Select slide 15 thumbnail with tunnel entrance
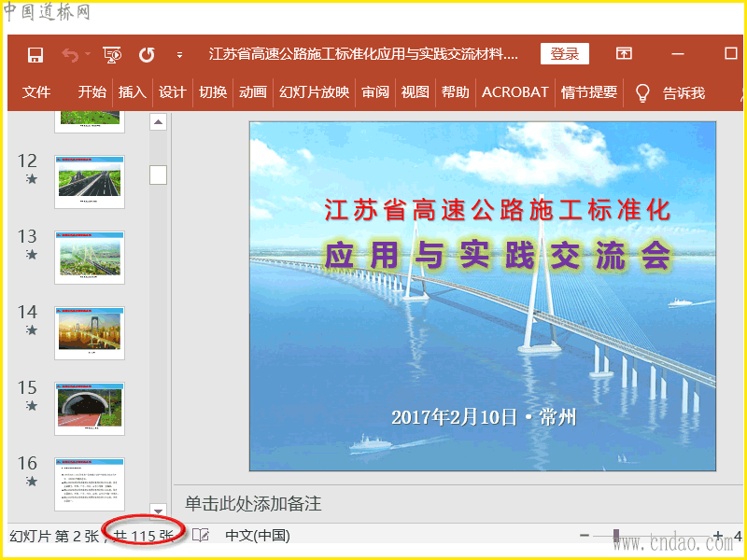The image size is (747, 560). click(90, 409)
